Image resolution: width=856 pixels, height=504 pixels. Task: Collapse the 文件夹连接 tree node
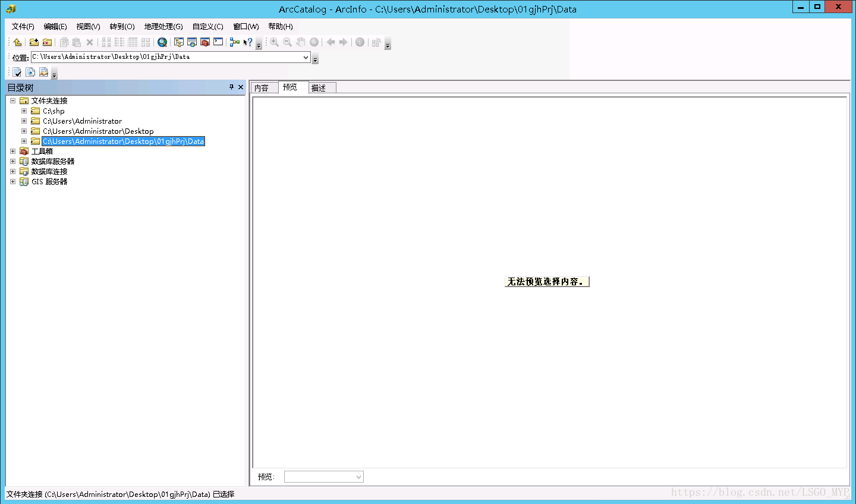pos(12,101)
